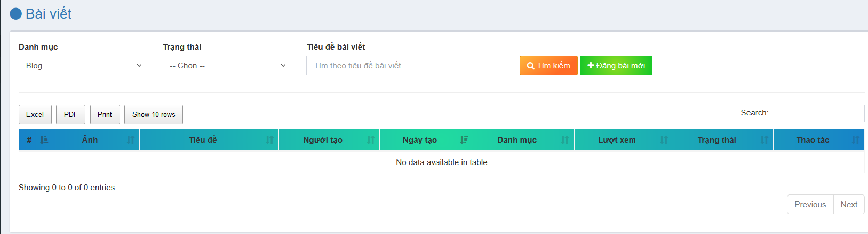Click the Đăng bài mới button
This screenshot has height=234, width=868.
point(616,66)
